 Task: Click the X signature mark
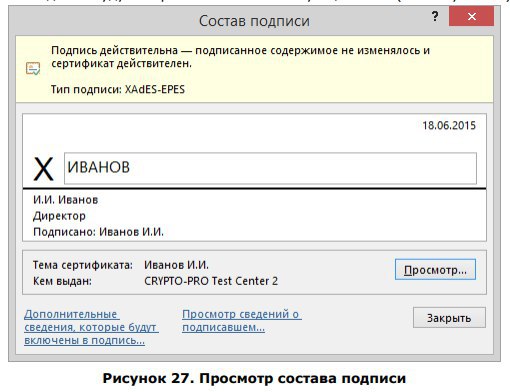43,169
